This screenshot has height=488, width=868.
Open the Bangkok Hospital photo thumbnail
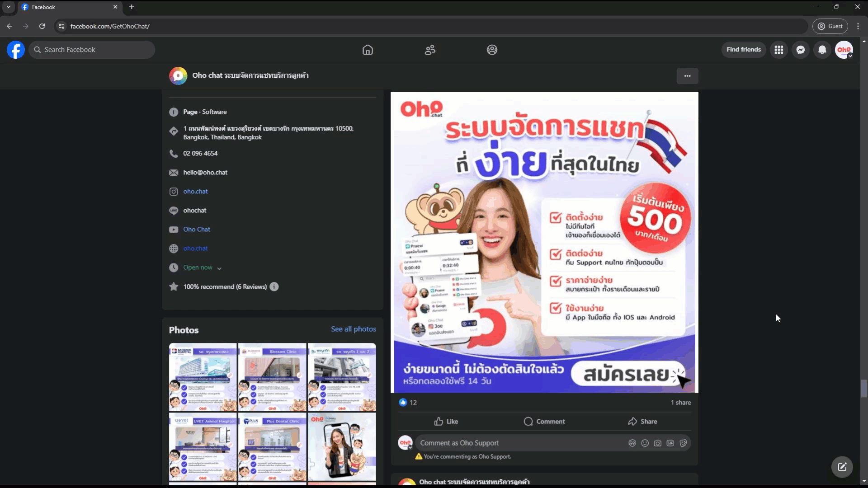203,377
